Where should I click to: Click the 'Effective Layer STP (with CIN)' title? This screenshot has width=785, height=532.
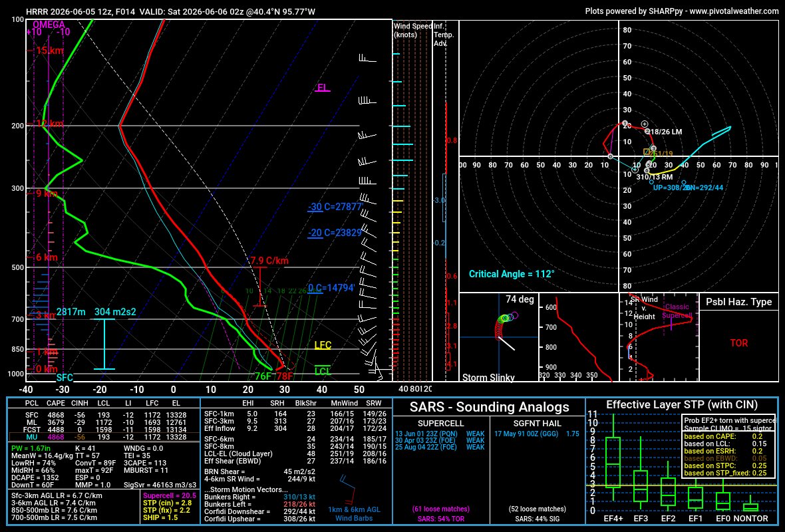(682, 405)
